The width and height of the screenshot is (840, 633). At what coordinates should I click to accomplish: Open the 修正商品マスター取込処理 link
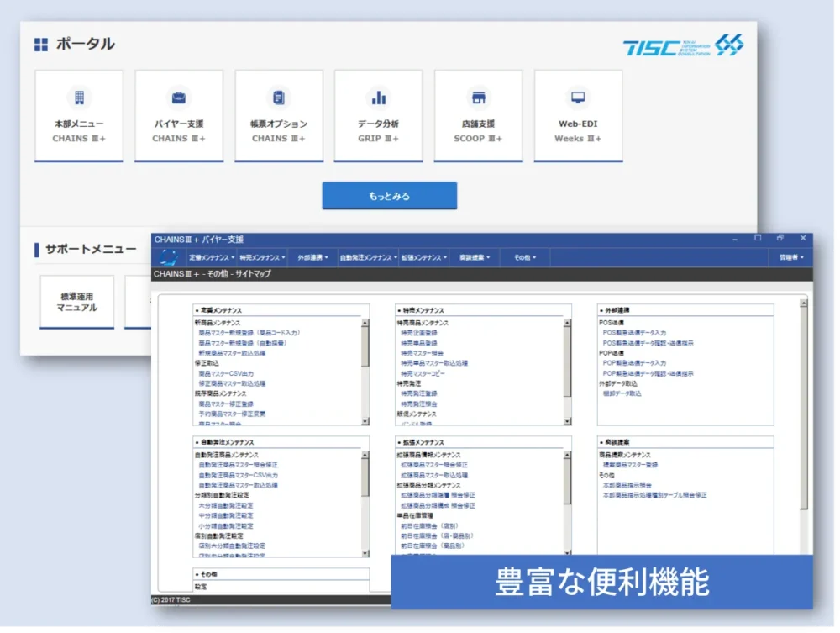click(x=232, y=384)
